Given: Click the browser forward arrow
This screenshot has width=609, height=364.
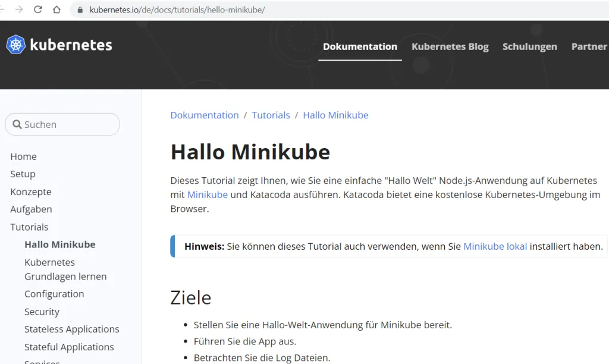Looking at the screenshot, I should pos(19,10).
